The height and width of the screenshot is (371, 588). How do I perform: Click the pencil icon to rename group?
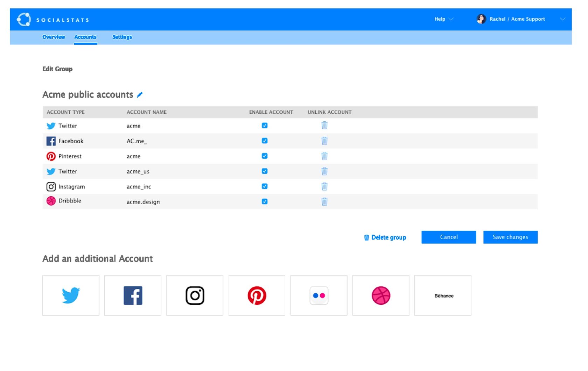[140, 95]
